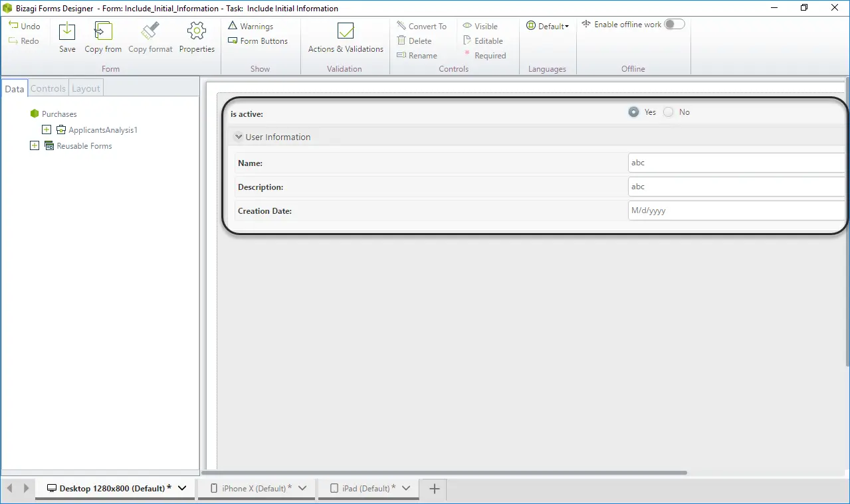
Task: Click the Redo button
Action: coord(25,41)
